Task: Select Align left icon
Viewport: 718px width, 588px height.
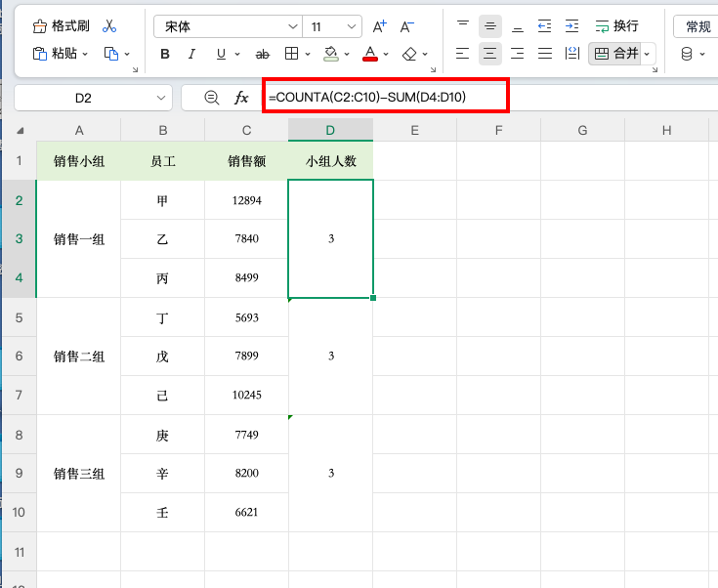Action: pyautogui.click(x=462, y=54)
